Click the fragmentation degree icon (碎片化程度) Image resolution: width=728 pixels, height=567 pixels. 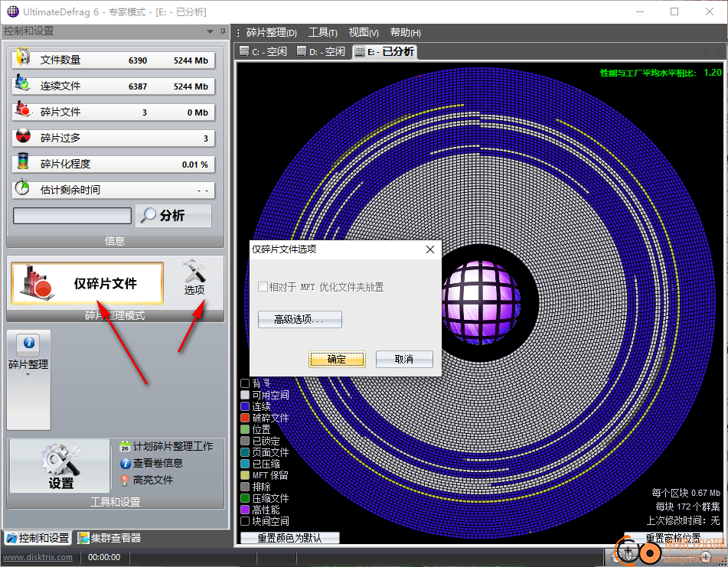pos(23,161)
